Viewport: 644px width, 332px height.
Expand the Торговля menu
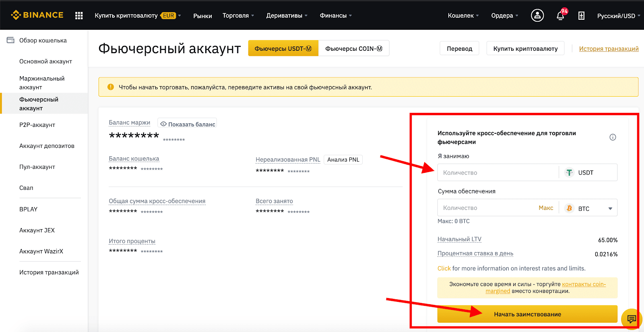(x=238, y=16)
